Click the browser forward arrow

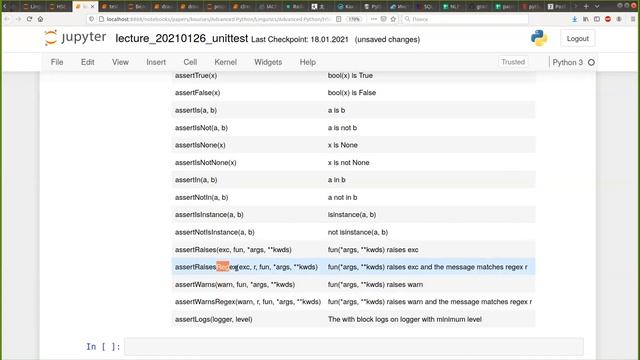pyautogui.click(x=18, y=19)
